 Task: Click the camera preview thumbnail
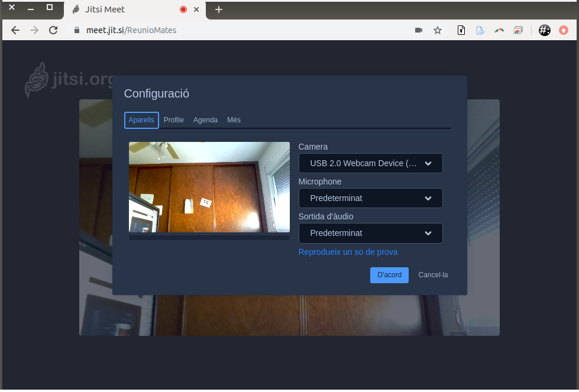209,187
